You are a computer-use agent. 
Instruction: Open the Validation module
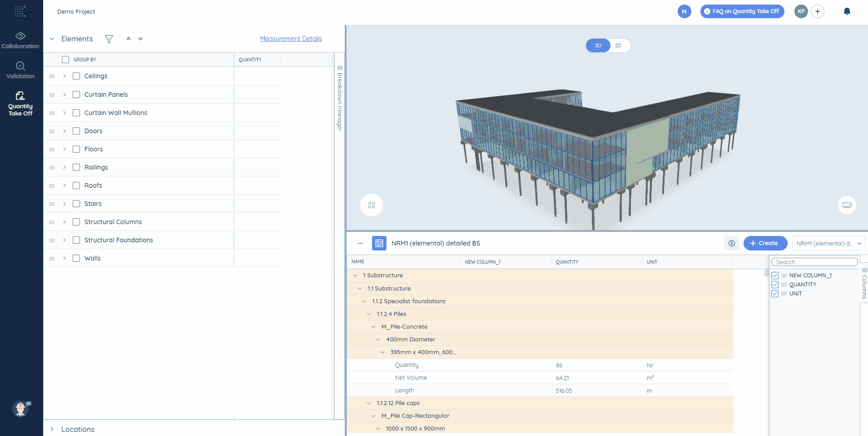click(20, 70)
